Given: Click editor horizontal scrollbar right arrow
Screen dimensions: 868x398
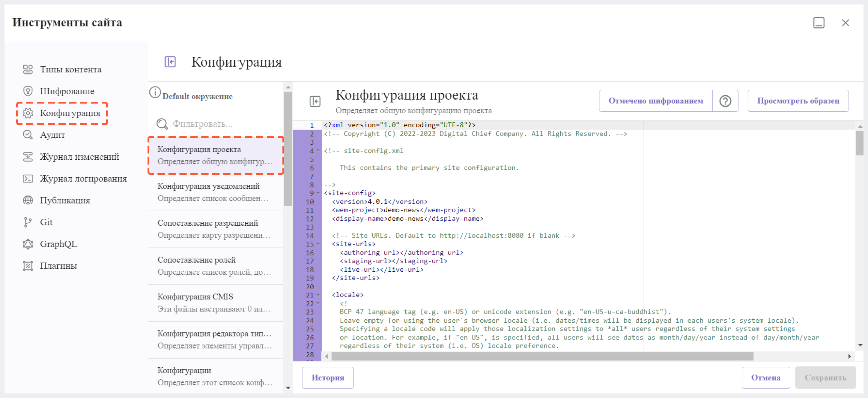Looking at the screenshot, I should tap(849, 357).
